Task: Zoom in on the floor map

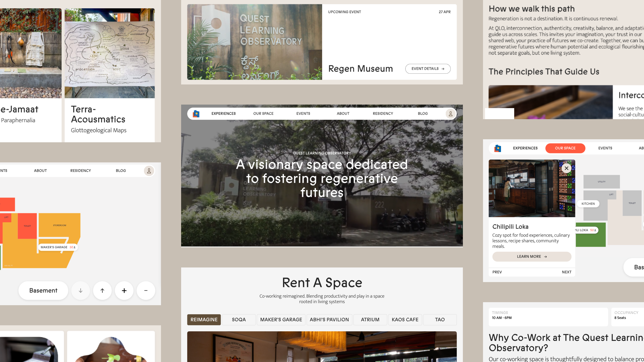Action: click(x=124, y=291)
